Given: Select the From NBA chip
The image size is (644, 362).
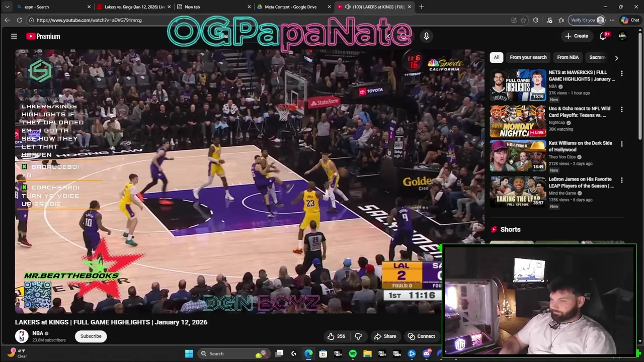Looking at the screenshot, I should click(568, 57).
